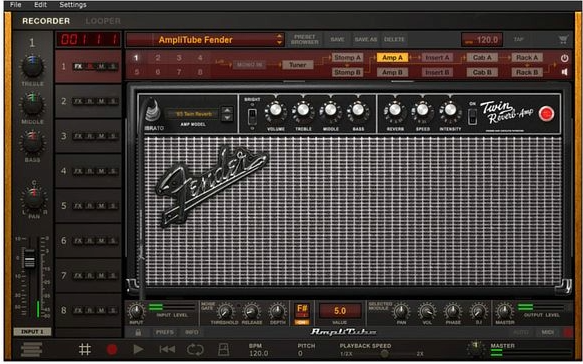This screenshot has width=583, height=364.
Task: Select signal chain preset 2
Action: click(x=158, y=58)
